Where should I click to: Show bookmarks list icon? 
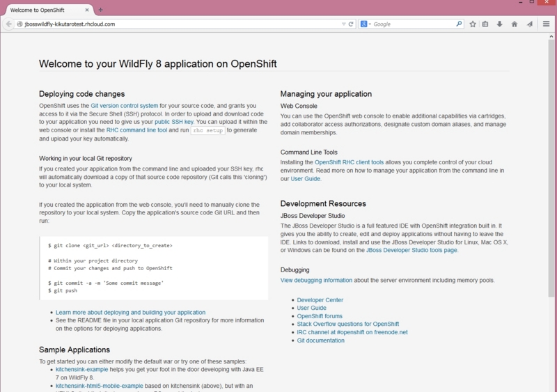coord(485,24)
